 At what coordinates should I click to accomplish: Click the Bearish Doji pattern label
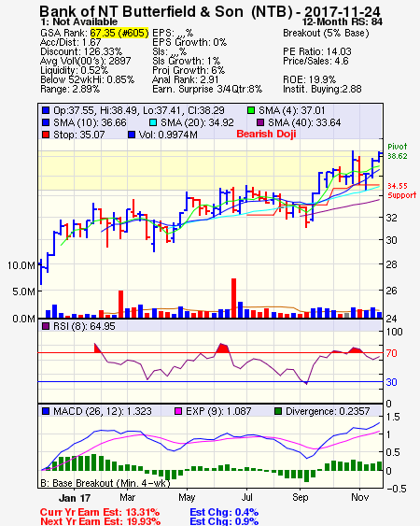pos(266,134)
